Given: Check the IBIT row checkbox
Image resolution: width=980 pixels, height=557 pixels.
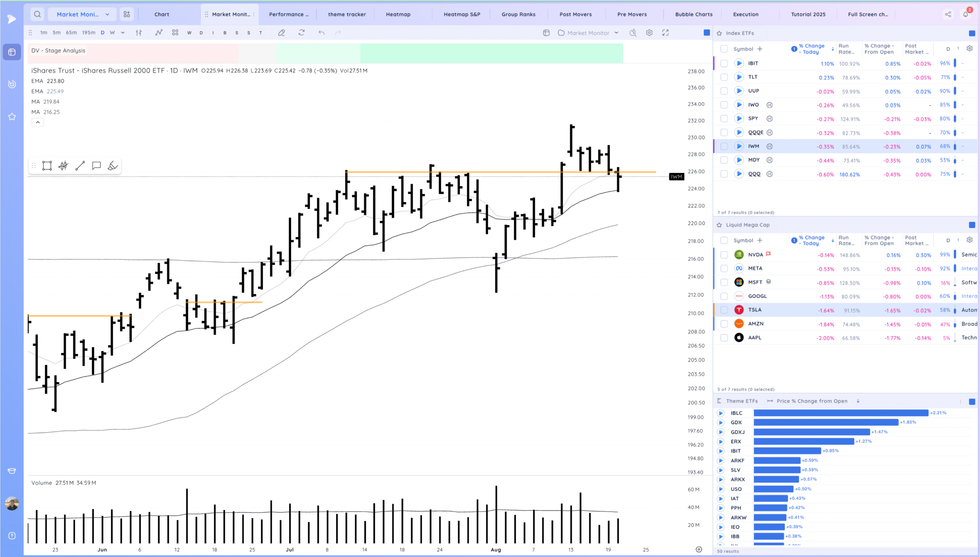Looking at the screenshot, I should pos(724,64).
